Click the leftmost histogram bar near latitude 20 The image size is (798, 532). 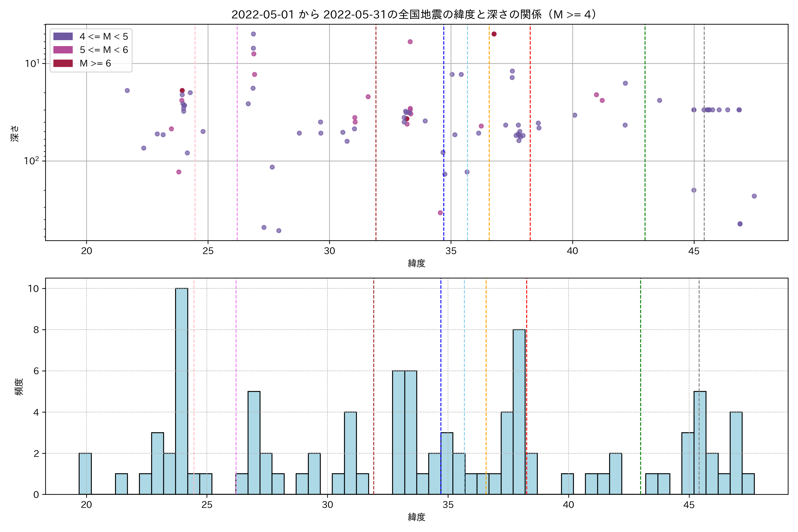click(x=85, y=474)
